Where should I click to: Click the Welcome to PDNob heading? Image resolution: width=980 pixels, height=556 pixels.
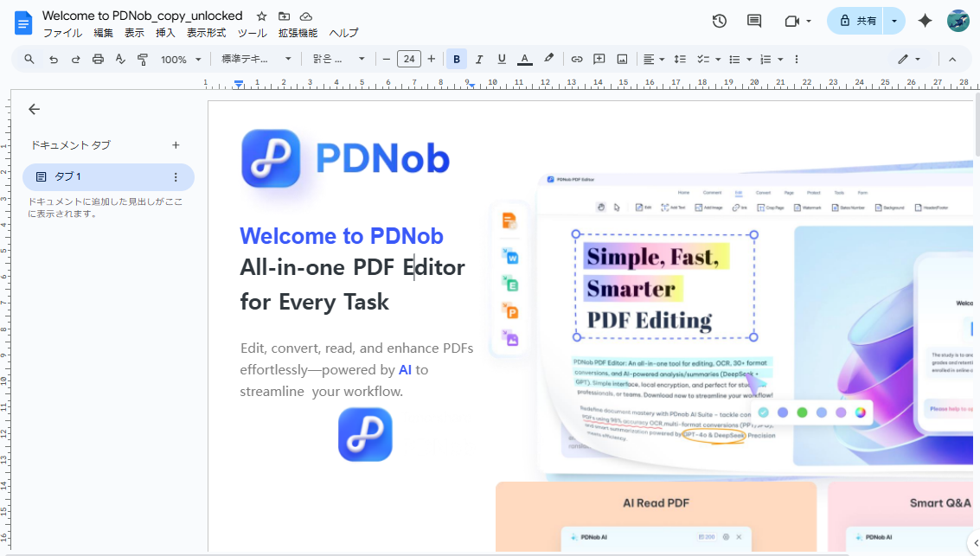click(342, 236)
